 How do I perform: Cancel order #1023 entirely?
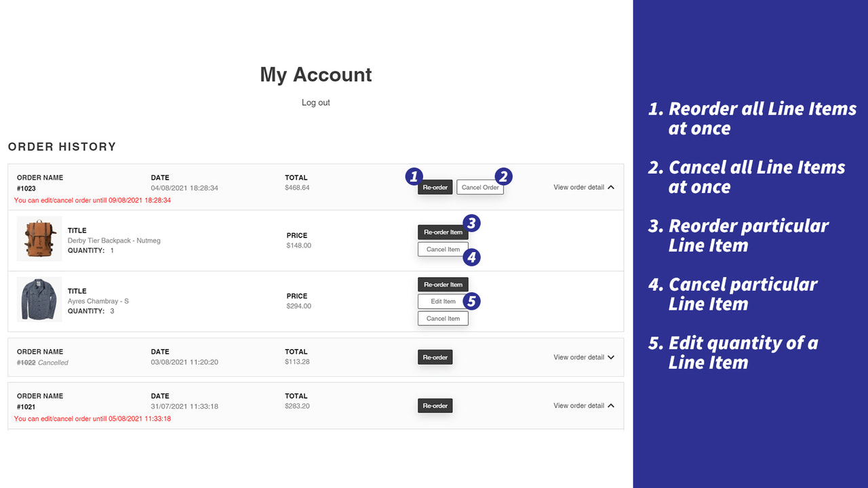click(x=480, y=186)
